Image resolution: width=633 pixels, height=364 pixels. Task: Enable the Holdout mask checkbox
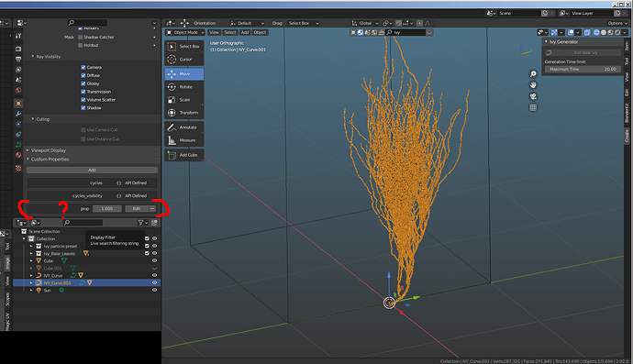80,45
